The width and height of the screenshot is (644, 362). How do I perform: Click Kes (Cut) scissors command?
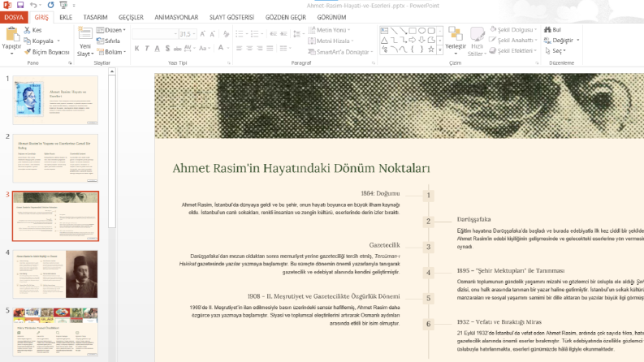click(x=32, y=30)
